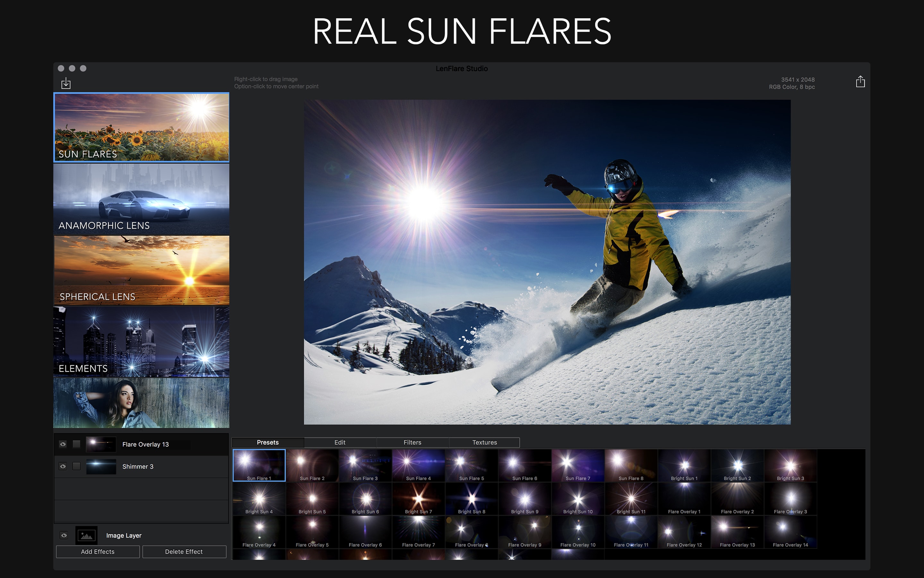Click the 'Shimmer 3' layer name

138,466
